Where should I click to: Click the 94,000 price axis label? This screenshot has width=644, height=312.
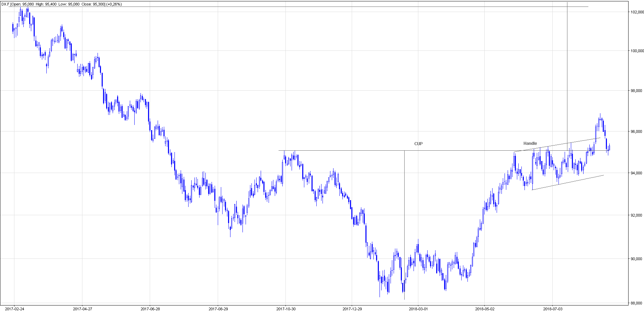click(x=636, y=173)
